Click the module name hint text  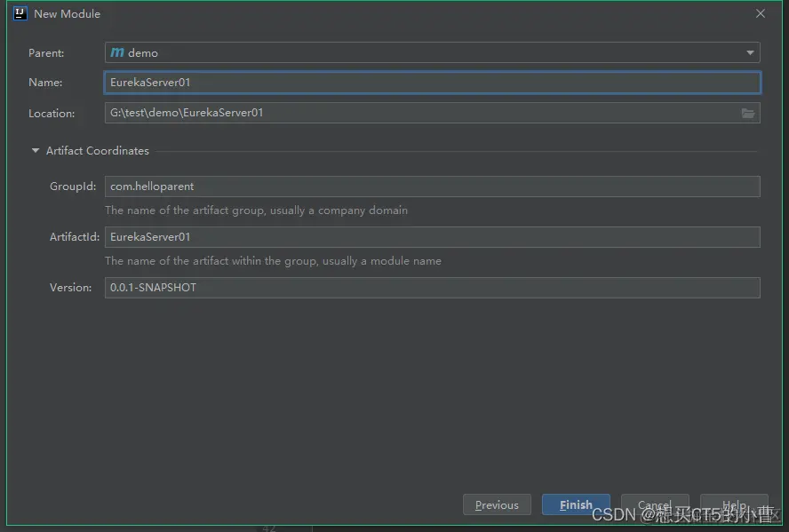[x=274, y=260]
